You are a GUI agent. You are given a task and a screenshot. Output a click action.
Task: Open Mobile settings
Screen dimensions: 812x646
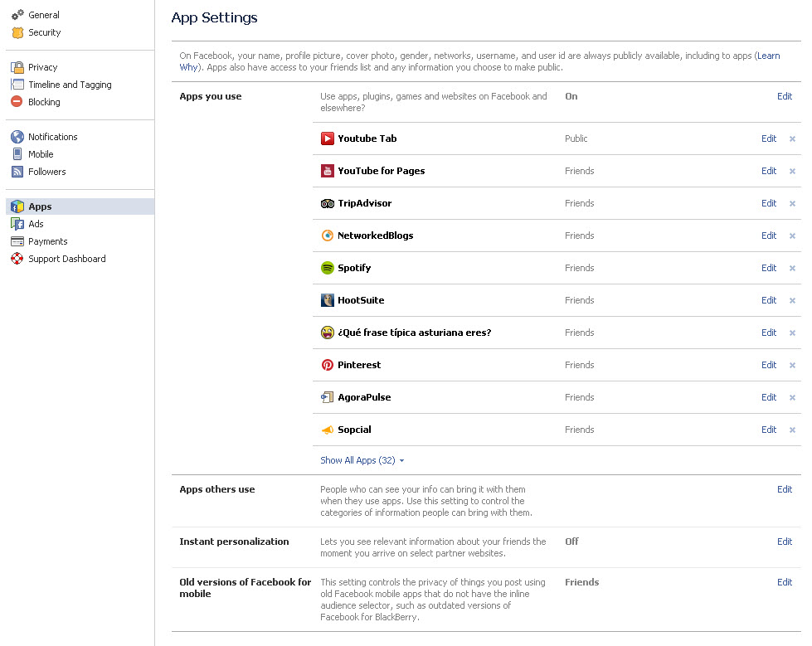41,154
